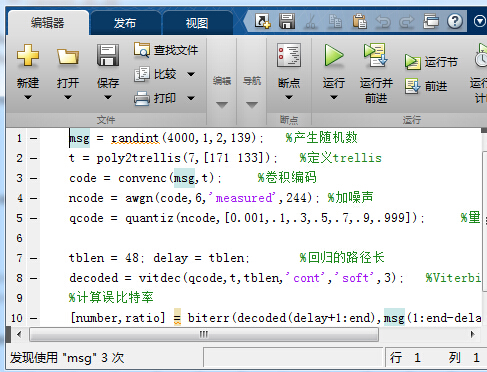Image resolution: width=487 pixels, height=372 pixels.
Task: Set breakpoint dash on line 5
Action: pos(33,218)
